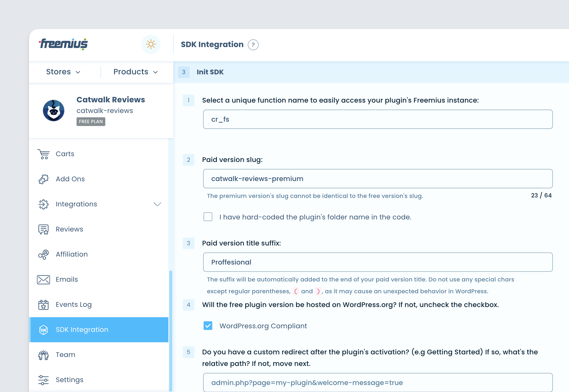Image resolution: width=569 pixels, height=392 pixels.
Task: Click the FREE PLAN badge
Action: point(91,122)
